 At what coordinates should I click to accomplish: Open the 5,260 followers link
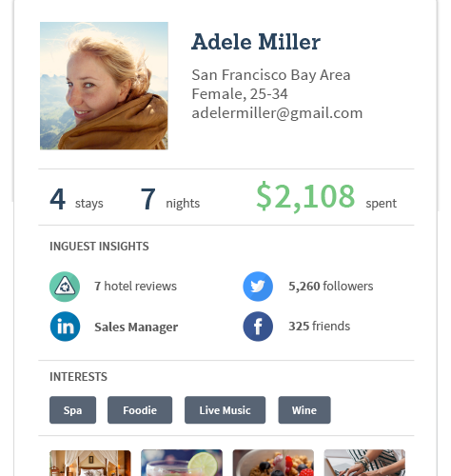(x=331, y=287)
